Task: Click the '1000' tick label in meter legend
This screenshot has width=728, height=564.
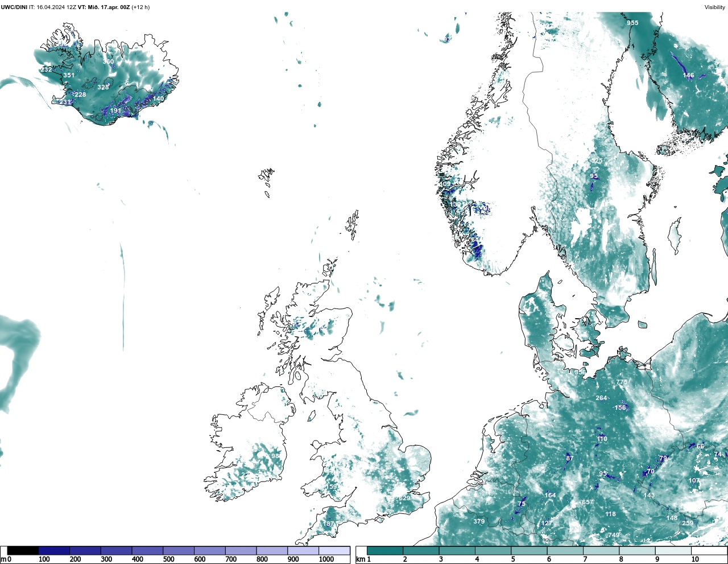Action: click(326, 559)
